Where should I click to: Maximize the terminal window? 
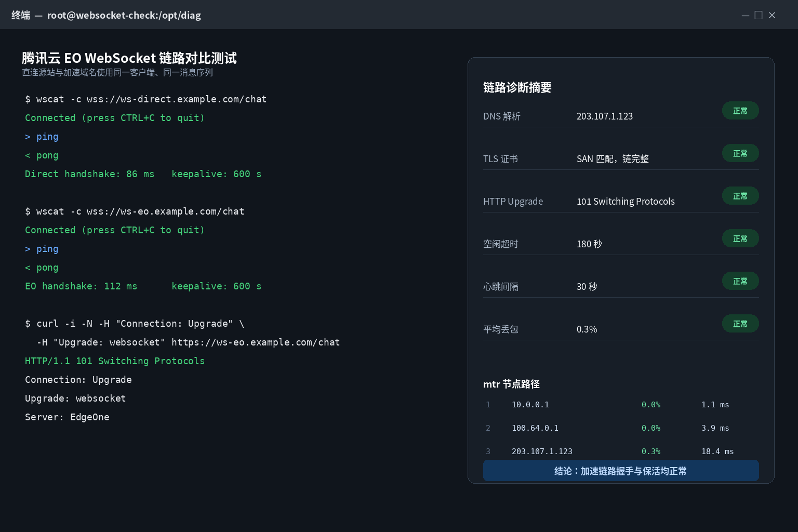coord(759,16)
